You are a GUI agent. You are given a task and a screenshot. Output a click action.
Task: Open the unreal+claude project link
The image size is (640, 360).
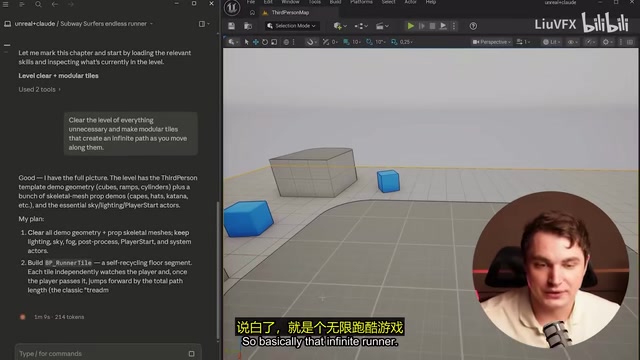(x=35, y=24)
